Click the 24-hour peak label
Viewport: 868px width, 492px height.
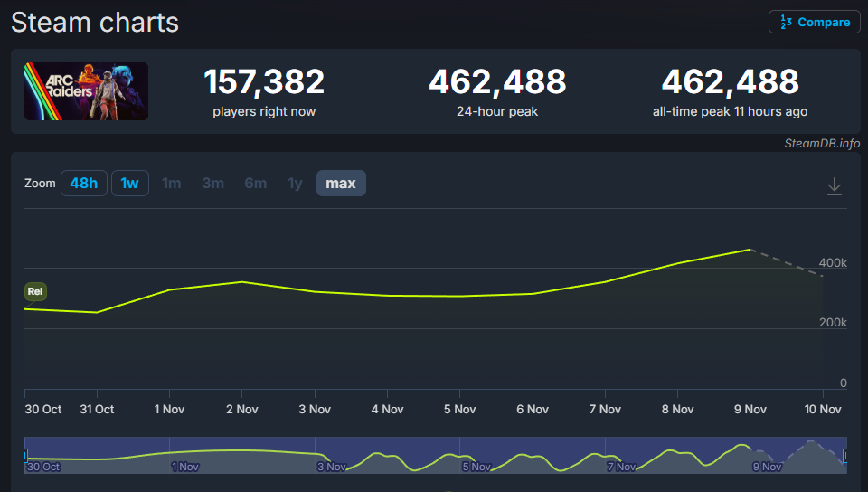coord(497,111)
